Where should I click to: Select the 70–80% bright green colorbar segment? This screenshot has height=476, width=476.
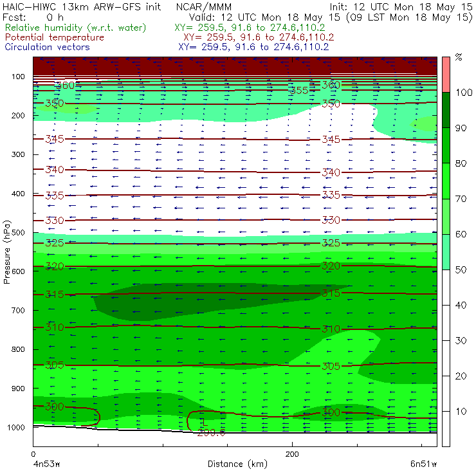pyautogui.click(x=446, y=181)
